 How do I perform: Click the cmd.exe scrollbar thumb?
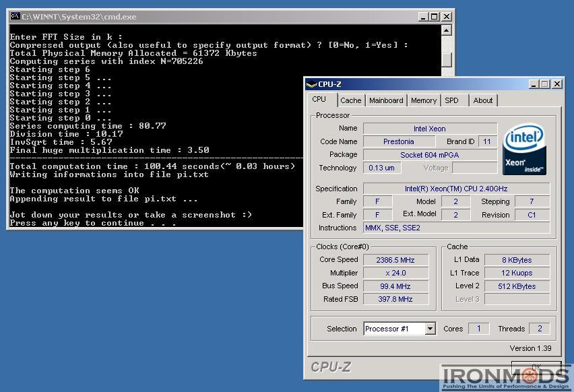pyautogui.click(x=446, y=60)
